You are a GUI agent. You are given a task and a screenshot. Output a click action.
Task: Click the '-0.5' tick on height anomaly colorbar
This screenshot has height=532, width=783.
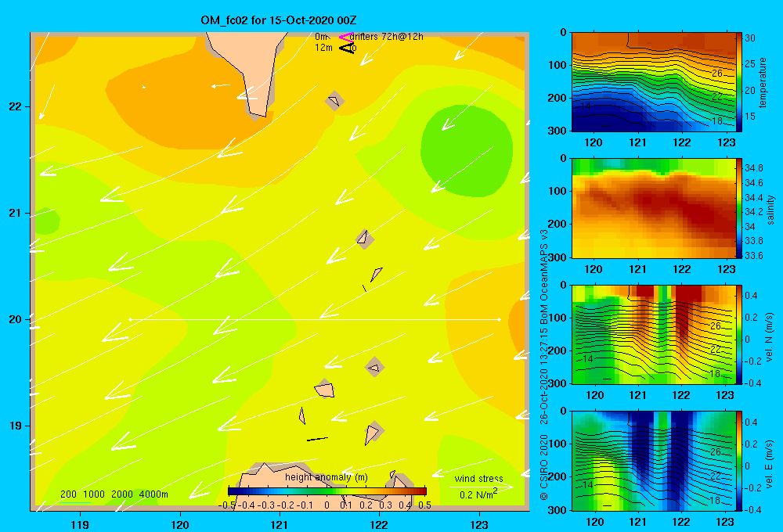point(227,505)
